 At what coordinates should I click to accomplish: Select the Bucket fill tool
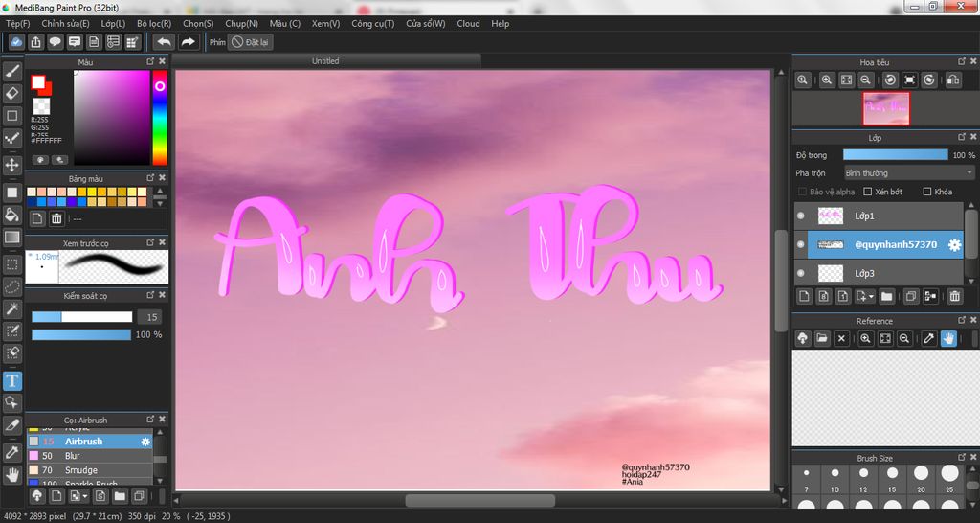[11, 215]
